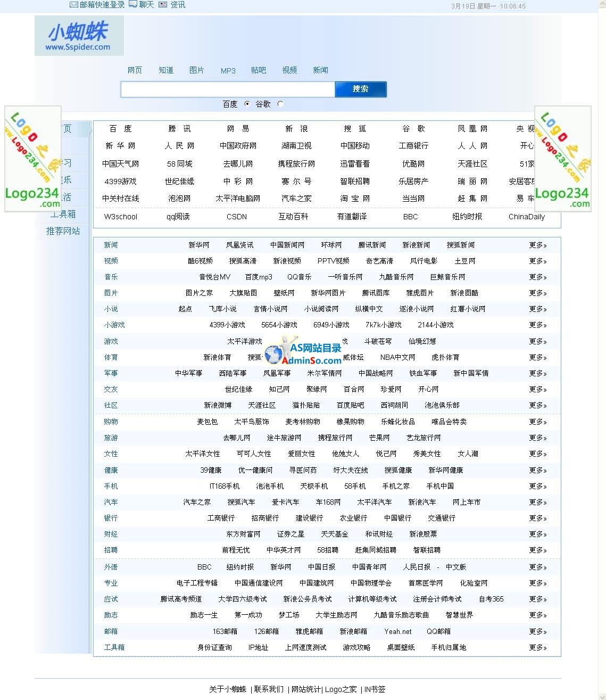Open the CSDN link
This screenshot has height=700, width=606.
point(237,217)
